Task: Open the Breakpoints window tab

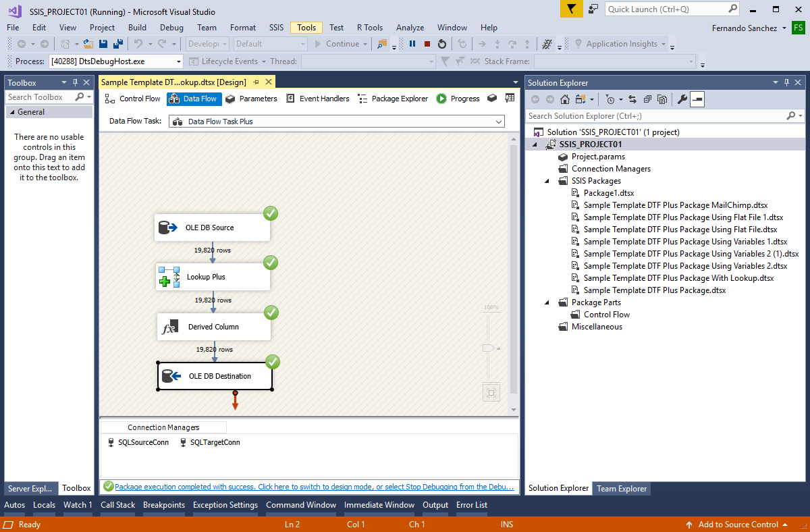Action: (164, 505)
